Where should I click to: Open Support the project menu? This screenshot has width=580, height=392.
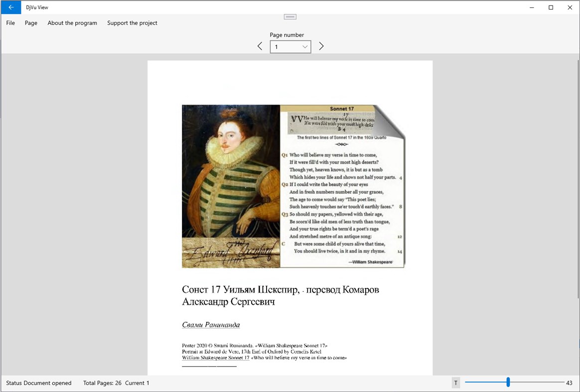tap(132, 23)
